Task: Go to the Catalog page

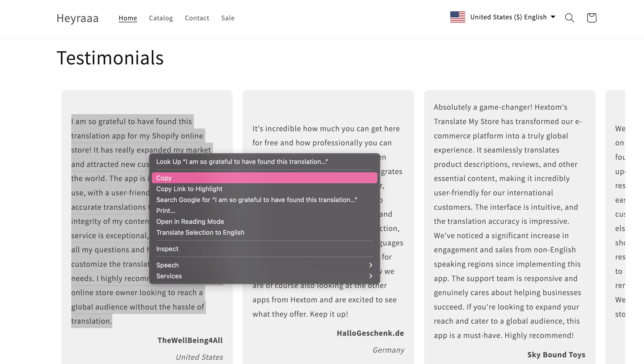Action: [x=161, y=18]
